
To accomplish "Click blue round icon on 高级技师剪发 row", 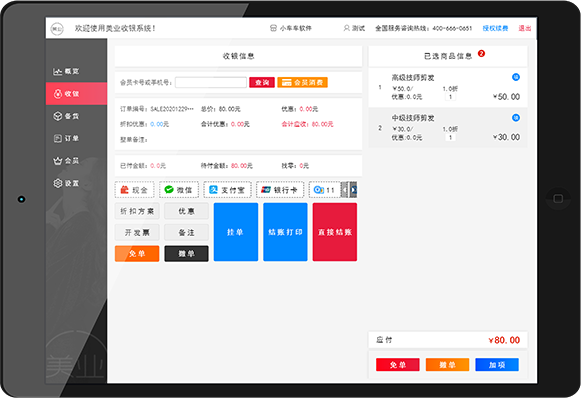I will coord(515,77).
